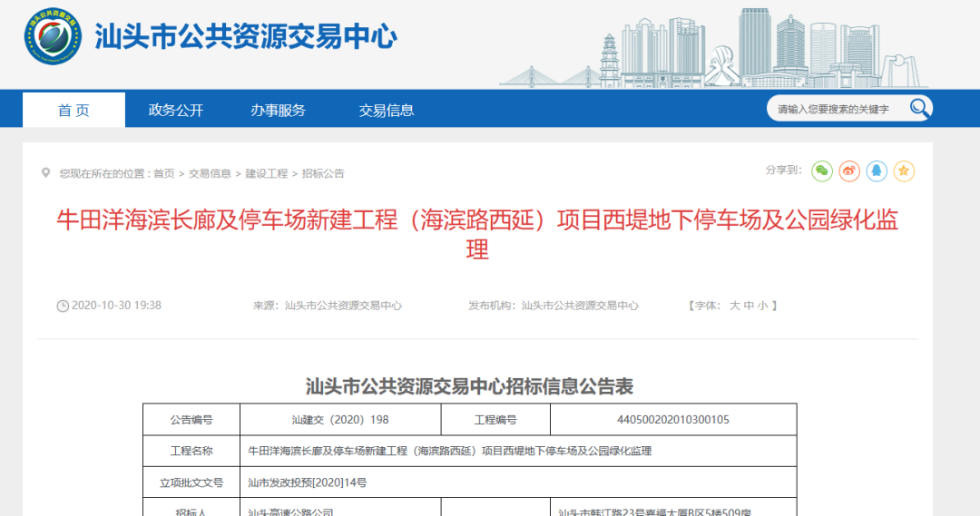
Task: Click the 工程编号 label cell
Action: [x=495, y=420]
